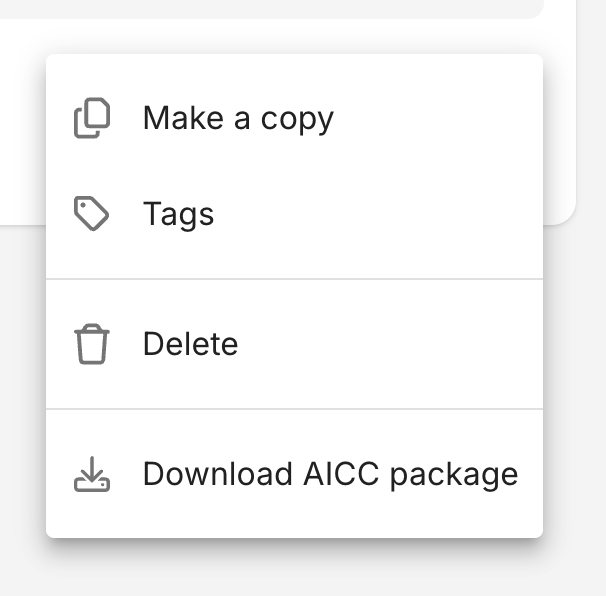Click the "Make a copy" text label
Screen dimensions: 606x596
click(x=238, y=118)
